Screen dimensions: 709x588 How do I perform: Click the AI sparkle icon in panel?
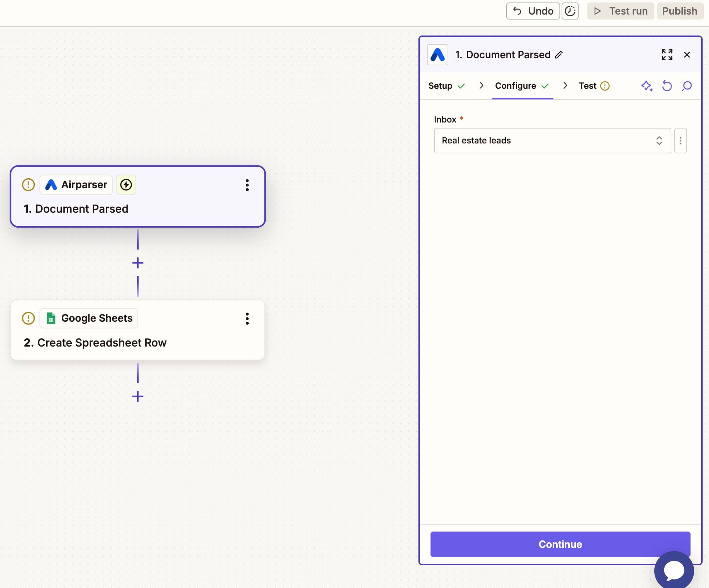pyautogui.click(x=647, y=86)
